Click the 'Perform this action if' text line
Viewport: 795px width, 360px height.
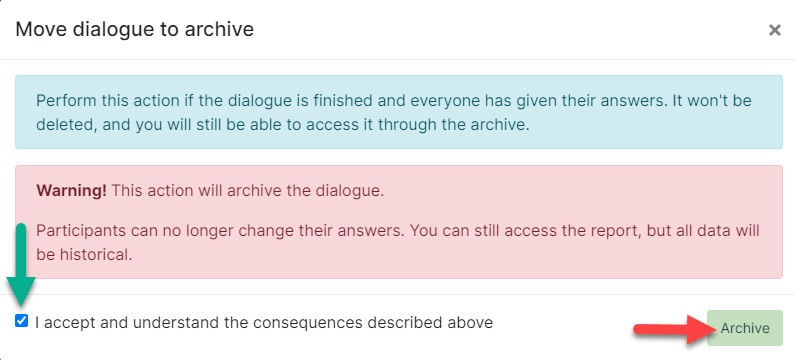coord(394,100)
